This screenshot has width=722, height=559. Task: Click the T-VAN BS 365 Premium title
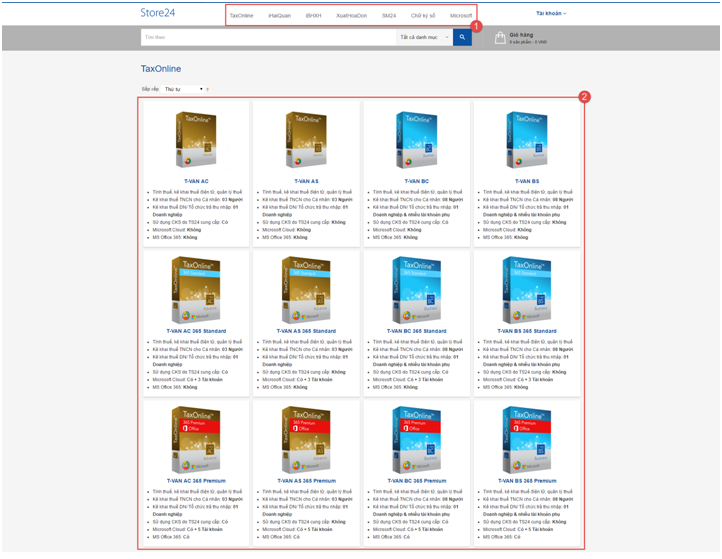[x=527, y=481]
